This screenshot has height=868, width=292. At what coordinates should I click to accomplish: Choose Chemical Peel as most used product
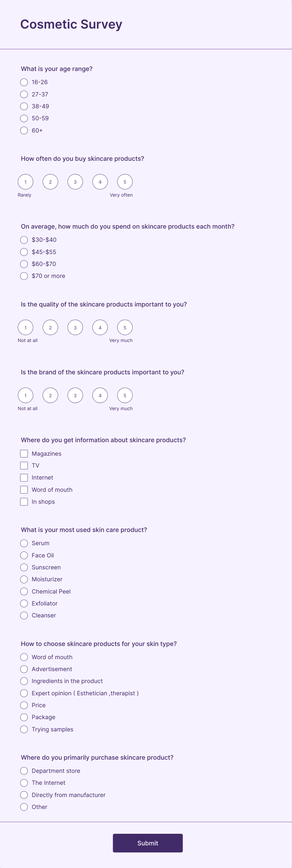(x=24, y=591)
